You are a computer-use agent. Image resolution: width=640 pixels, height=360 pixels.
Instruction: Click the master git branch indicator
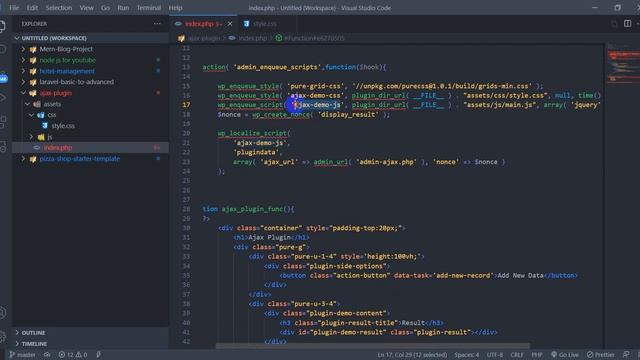tap(22, 355)
